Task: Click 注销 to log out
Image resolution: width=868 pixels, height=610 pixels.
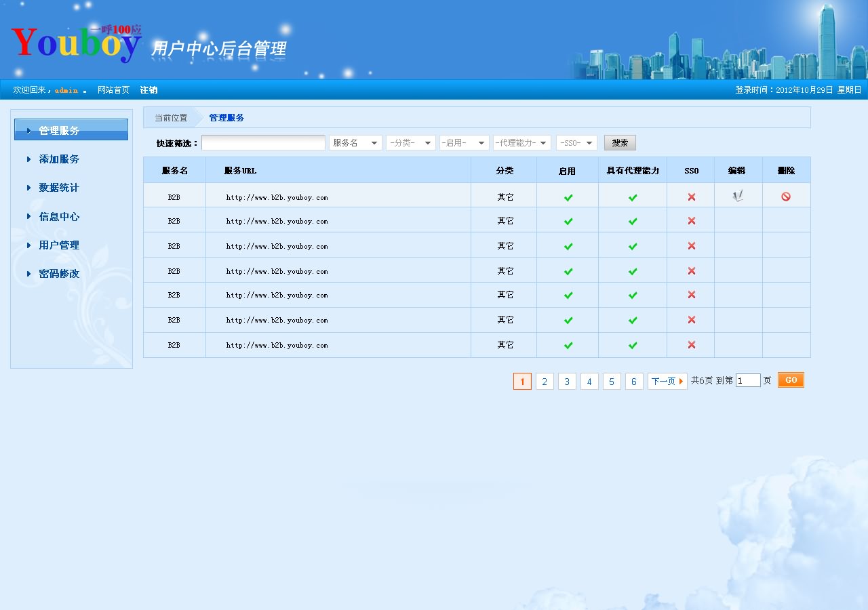Action: click(149, 90)
